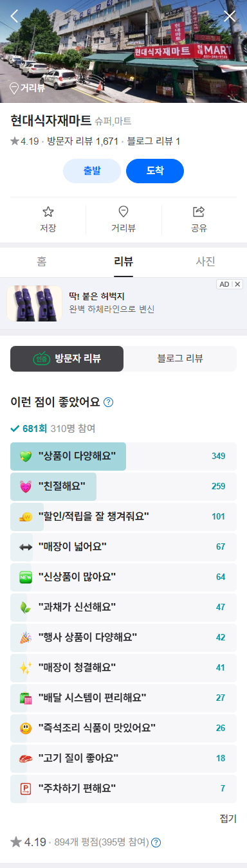The width and height of the screenshot is (247, 868).
Task: Open street view via 거리뷰 pin on photo
Action: click(x=27, y=88)
